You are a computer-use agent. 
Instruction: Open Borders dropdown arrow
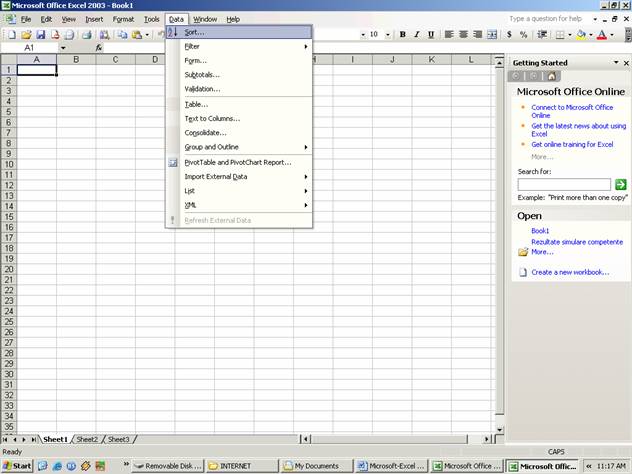point(570,35)
